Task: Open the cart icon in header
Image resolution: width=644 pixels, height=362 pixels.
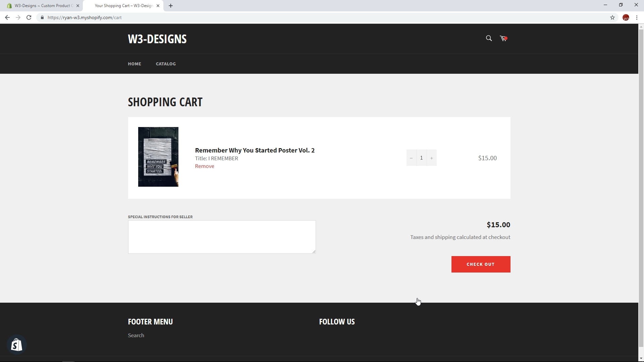Action: click(503, 39)
